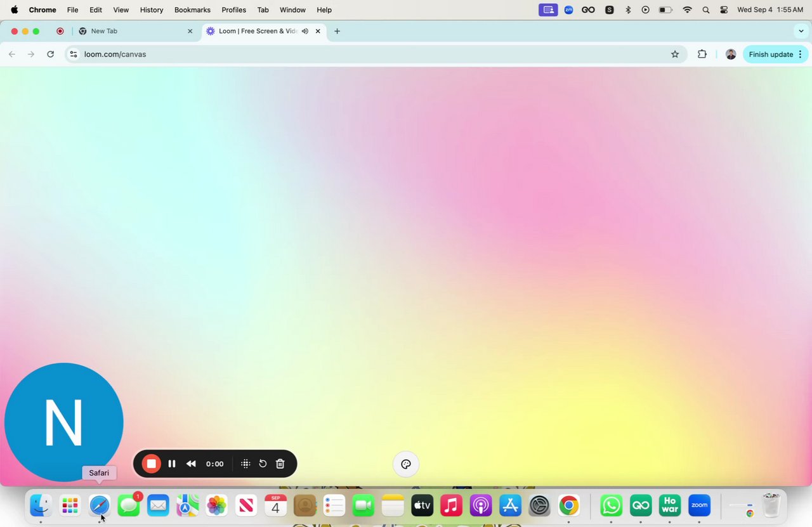The image size is (812, 527).
Task: Open Chrome's three-dot menu
Action: (801, 55)
